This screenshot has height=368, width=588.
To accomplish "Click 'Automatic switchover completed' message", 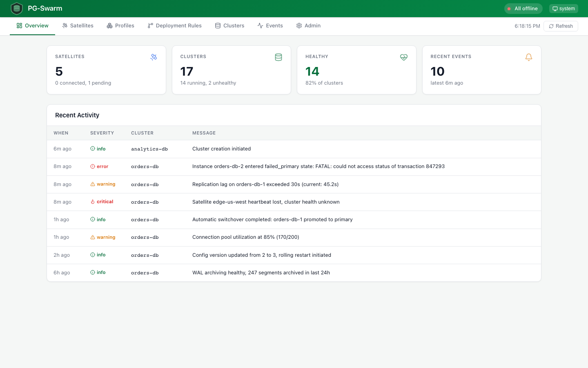I will point(272,220).
